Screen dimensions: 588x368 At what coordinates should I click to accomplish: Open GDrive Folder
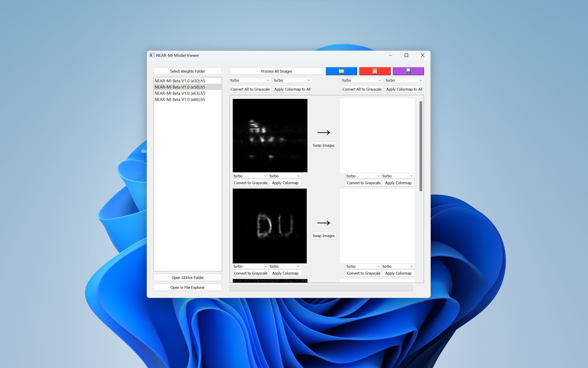(187, 277)
